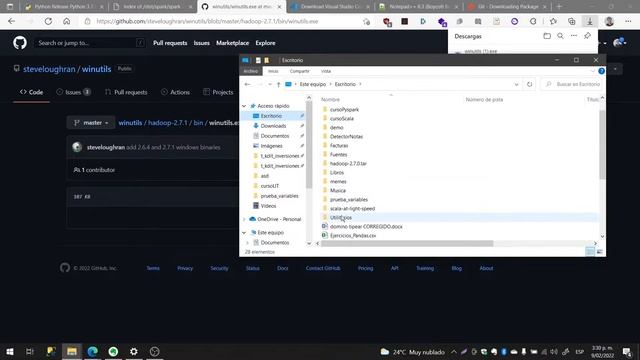
Task: Focus GitHub search or jump to field
Action: click(x=89, y=42)
